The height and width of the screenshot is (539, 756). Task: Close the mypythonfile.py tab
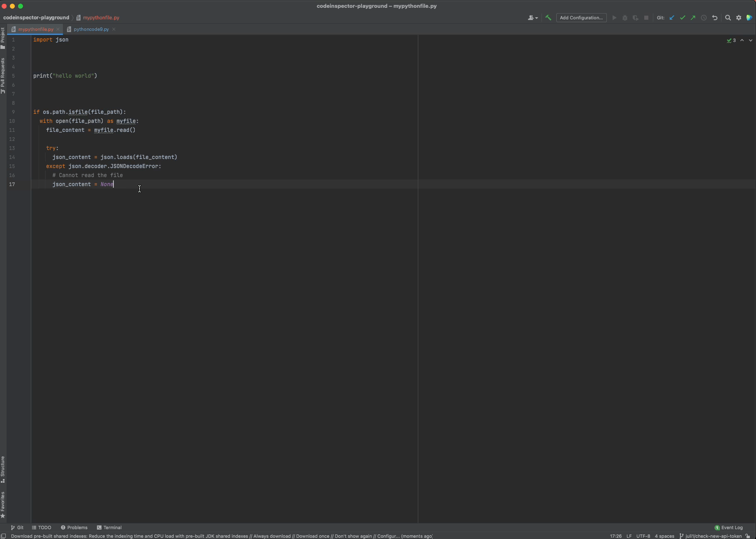(58, 29)
